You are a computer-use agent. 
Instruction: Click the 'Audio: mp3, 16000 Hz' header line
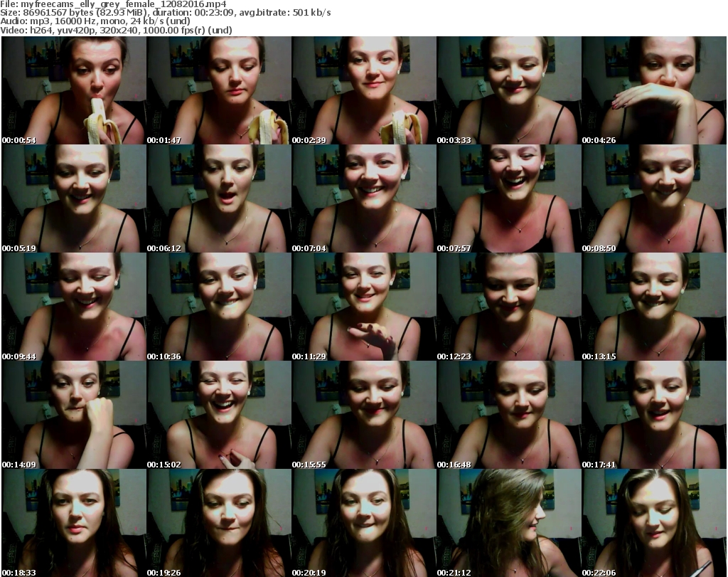coord(95,21)
